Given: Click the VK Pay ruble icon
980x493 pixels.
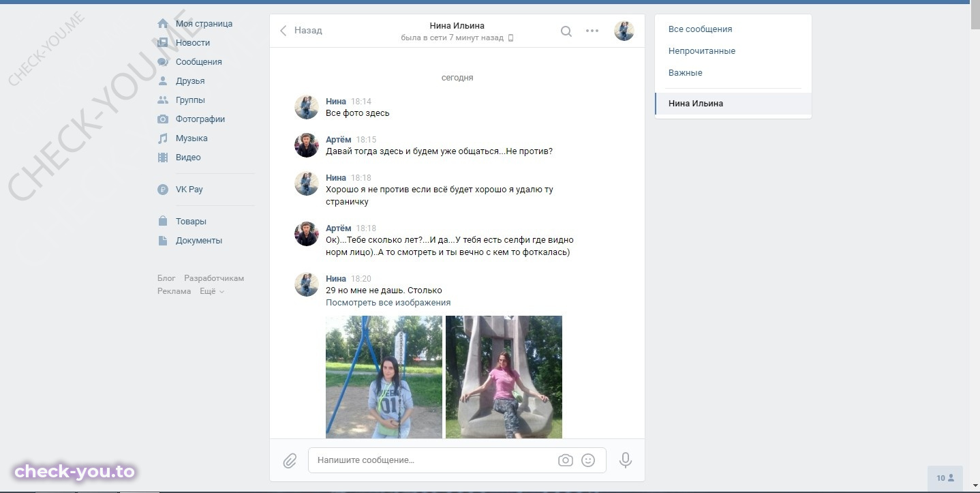Looking at the screenshot, I should pos(163,190).
